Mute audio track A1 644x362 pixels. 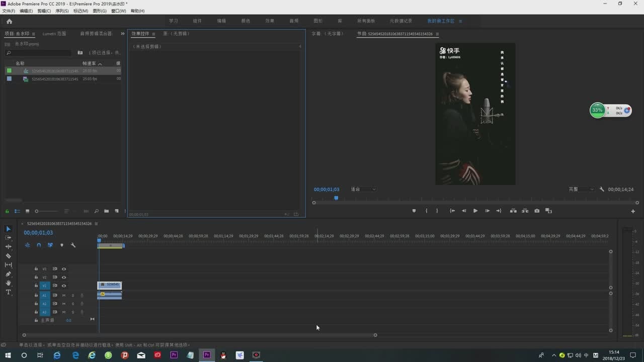tap(64, 295)
